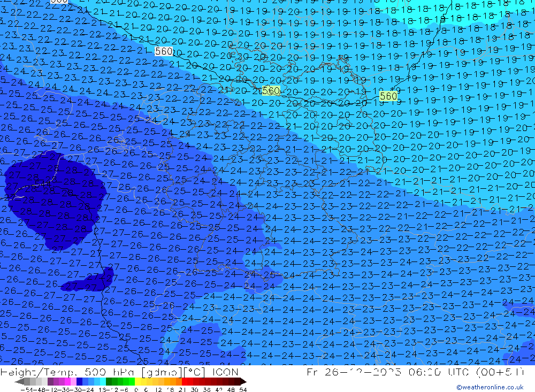Open the weatheronline.co.uk copyright link

pyautogui.click(x=490, y=387)
